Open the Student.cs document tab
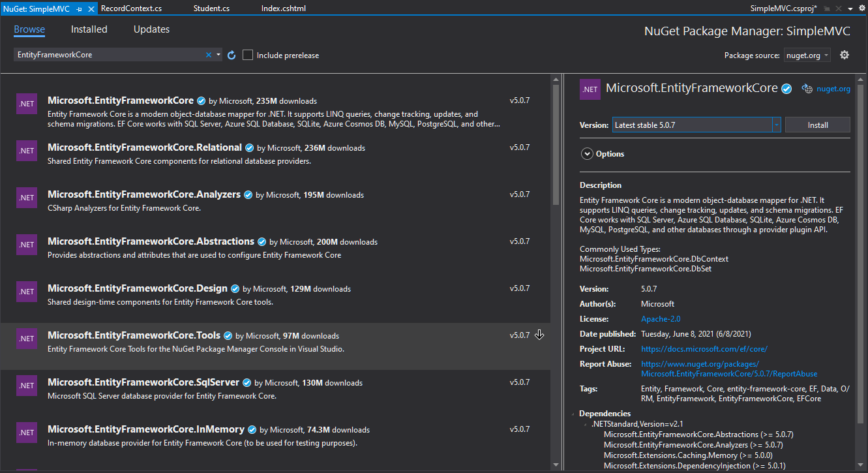This screenshot has height=473, width=868. click(x=210, y=8)
